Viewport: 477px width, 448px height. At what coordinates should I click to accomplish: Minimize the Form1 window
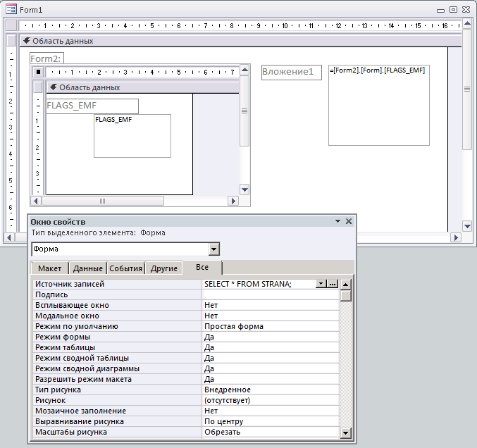(440, 10)
